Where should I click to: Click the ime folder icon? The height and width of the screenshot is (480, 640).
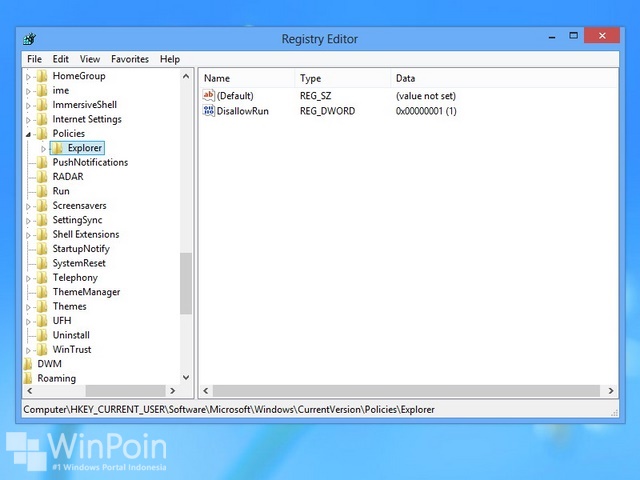[x=42, y=90]
